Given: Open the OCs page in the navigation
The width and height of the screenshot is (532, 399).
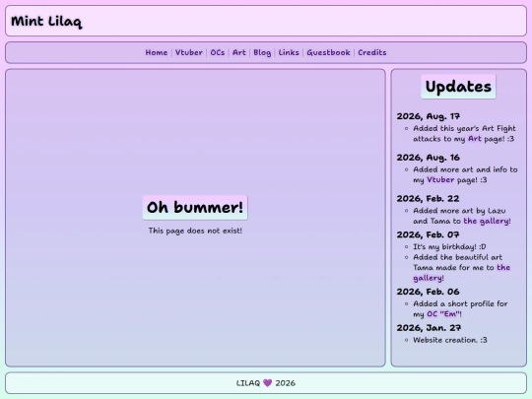Looking at the screenshot, I should (218, 52).
